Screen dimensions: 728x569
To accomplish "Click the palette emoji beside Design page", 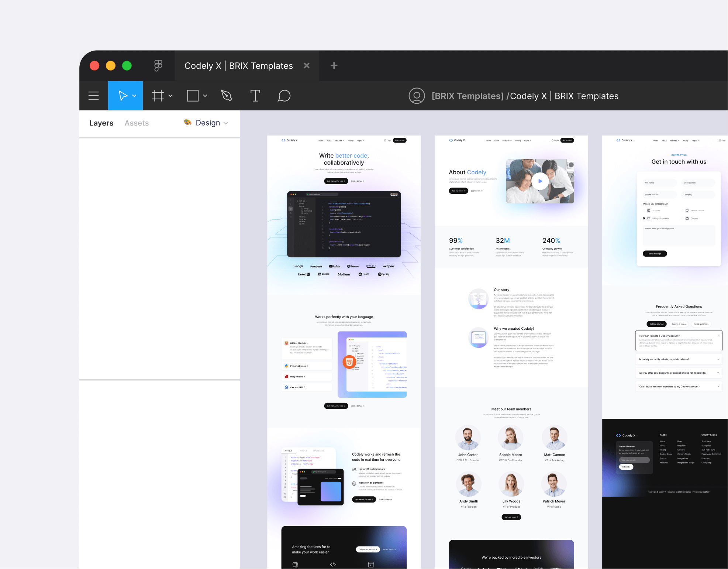I will tap(188, 122).
